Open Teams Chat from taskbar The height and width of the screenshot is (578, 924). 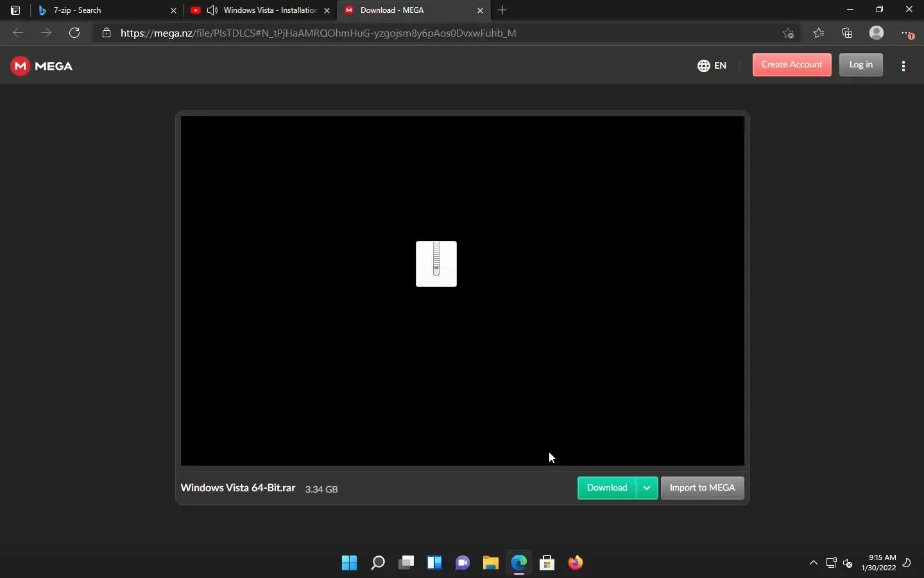coord(463,563)
